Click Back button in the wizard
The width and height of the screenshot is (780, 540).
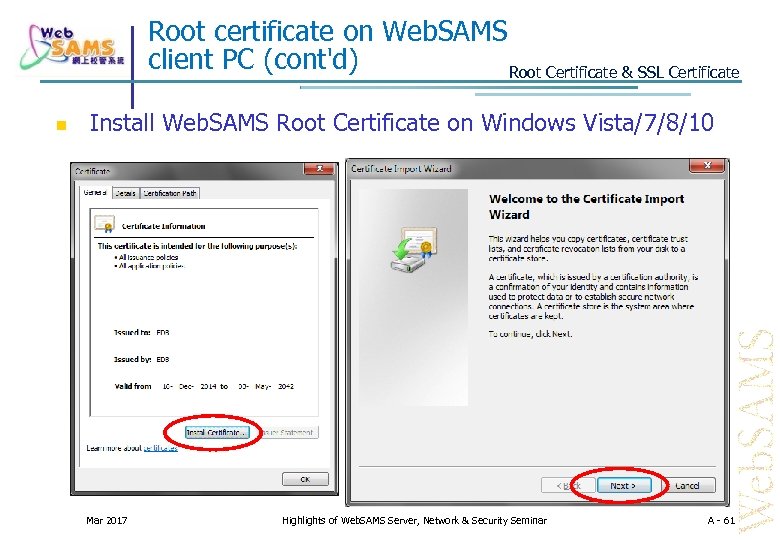[x=568, y=485]
